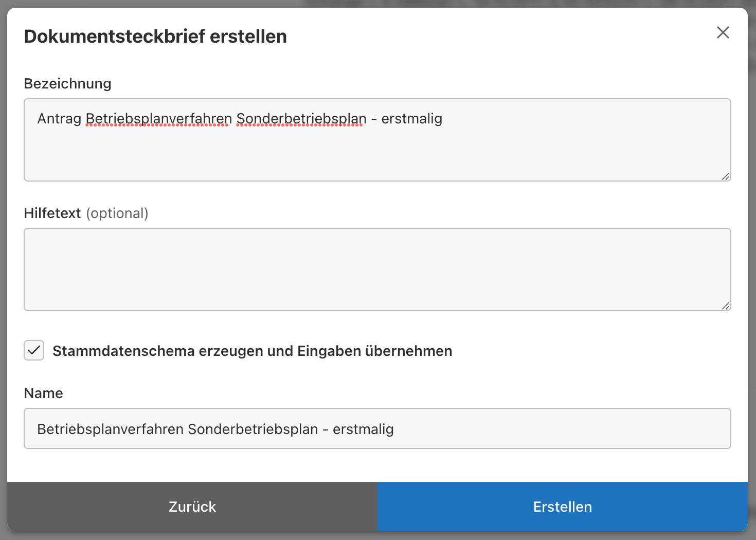
Task: Click the Hilfetext field label
Action: 52,213
